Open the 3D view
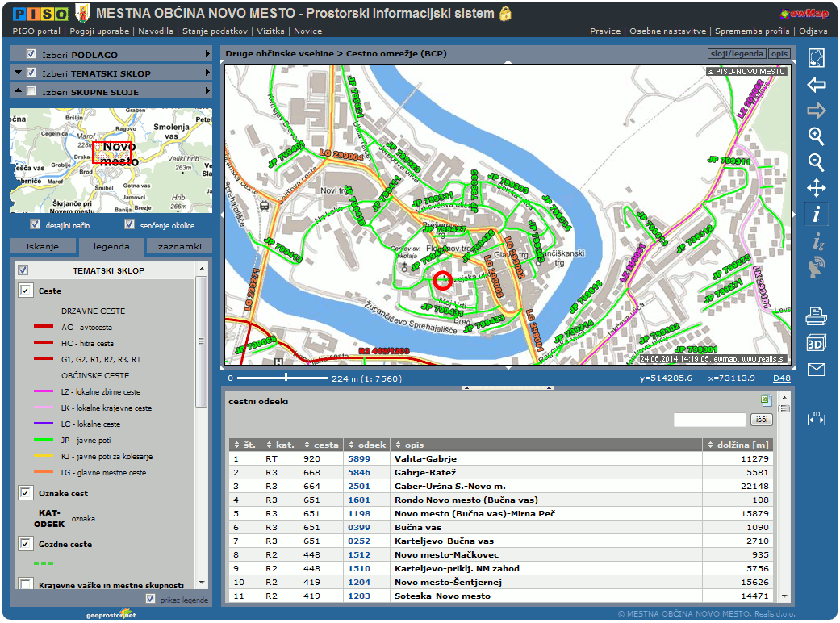The image size is (840, 623). tap(817, 343)
